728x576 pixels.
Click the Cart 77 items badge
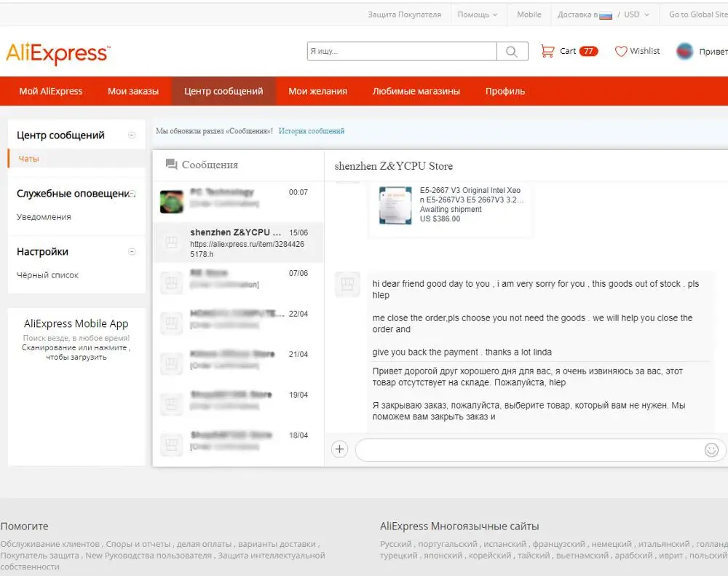tap(589, 51)
